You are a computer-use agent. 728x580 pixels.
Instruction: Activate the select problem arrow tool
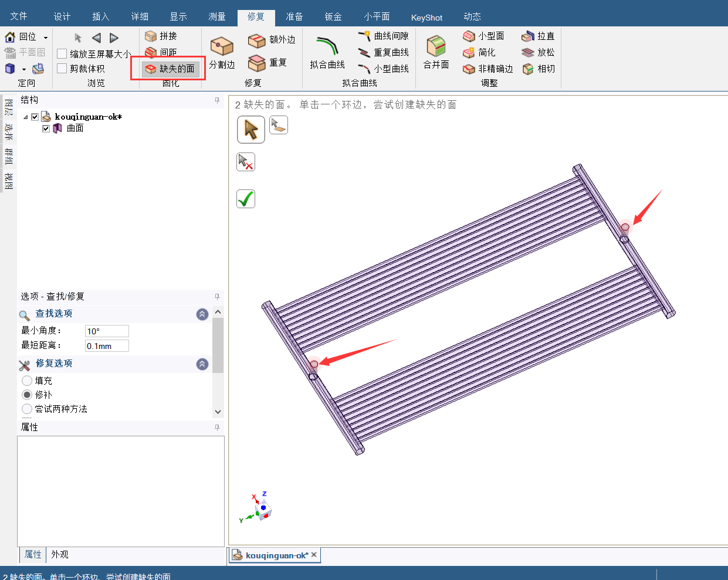[251, 130]
